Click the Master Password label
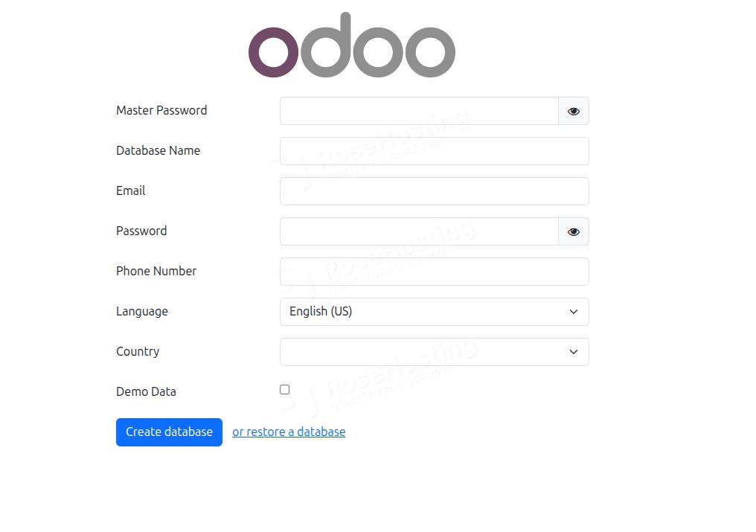Image resolution: width=756 pixels, height=532 pixels. click(161, 110)
